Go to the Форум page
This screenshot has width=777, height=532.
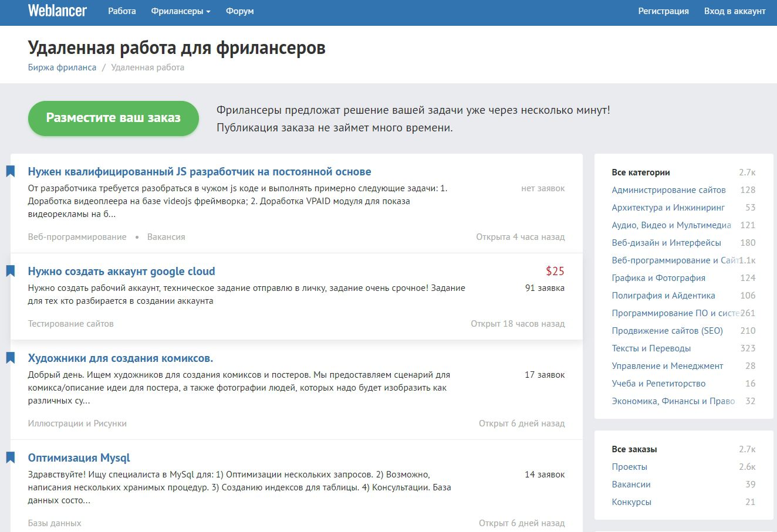pos(240,11)
